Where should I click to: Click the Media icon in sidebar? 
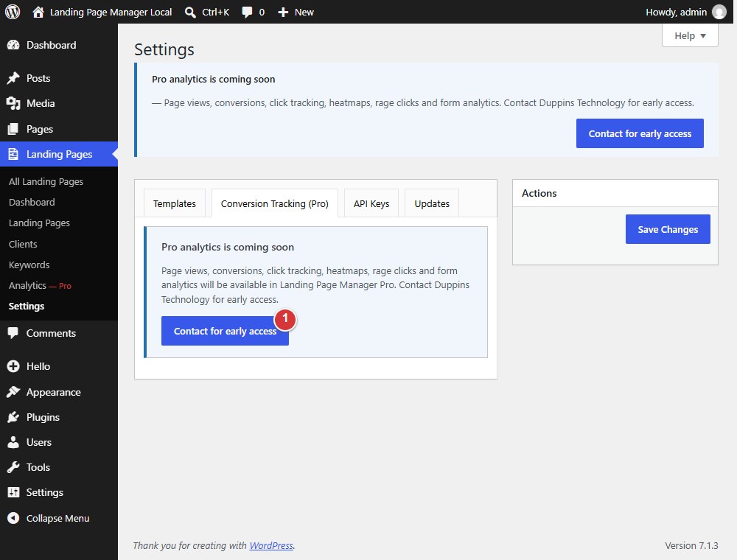[x=13, y=103]
